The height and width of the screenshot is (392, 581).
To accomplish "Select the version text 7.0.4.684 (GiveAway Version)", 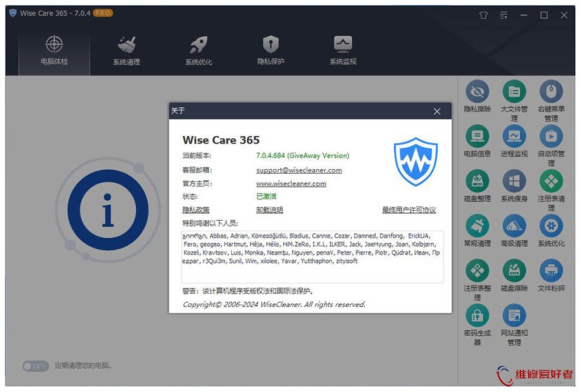I will point(303,156).
